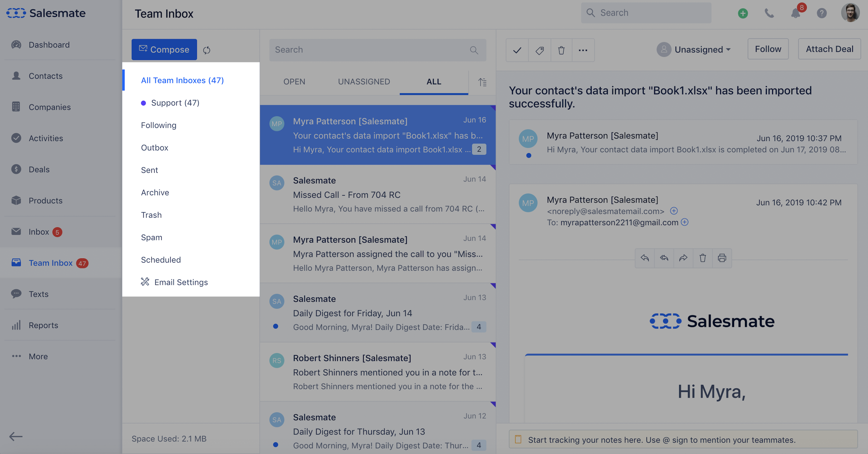
Task: Click the Salesmate logo
Action: tap(46, 13)
